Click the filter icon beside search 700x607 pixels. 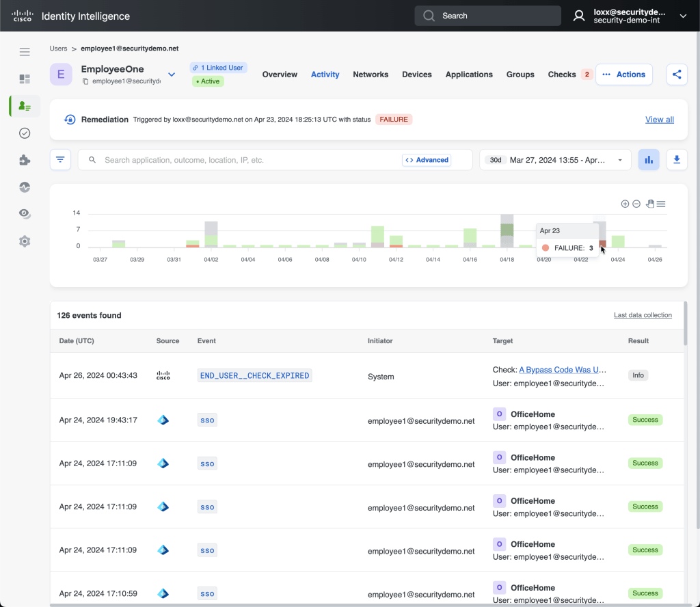[x=60, y=160]
